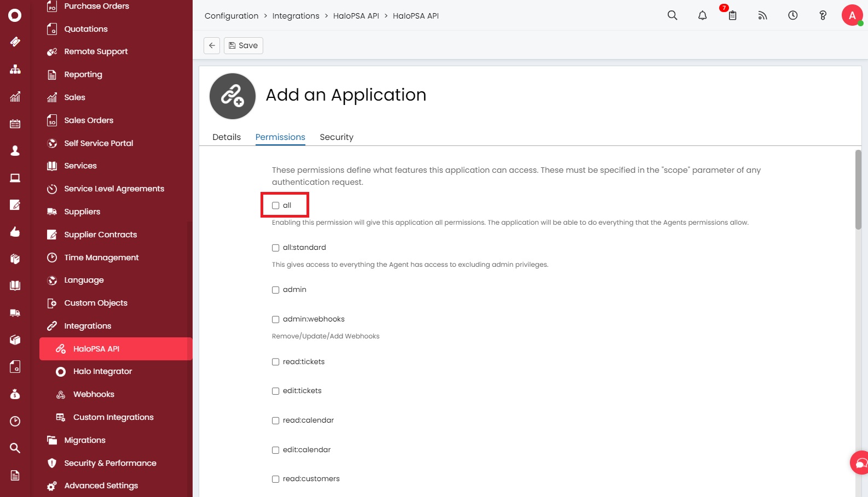Click the help question mark icon

(823, 15)
